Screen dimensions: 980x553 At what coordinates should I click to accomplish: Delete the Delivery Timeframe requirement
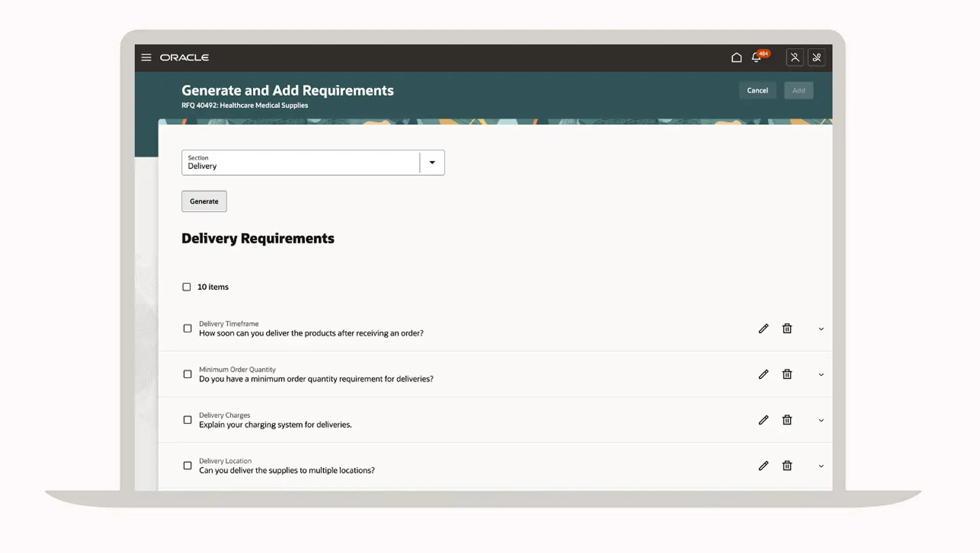point(787,329)
